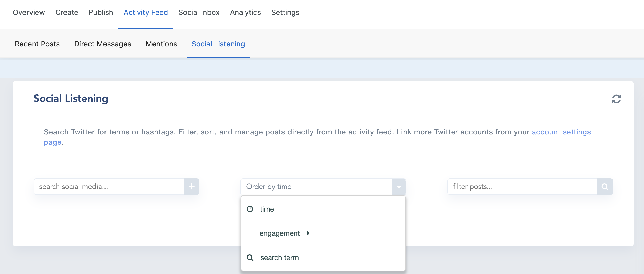Select the search term sort option
The width and height of the screenshot is (644, 274).
click(279, 257)
